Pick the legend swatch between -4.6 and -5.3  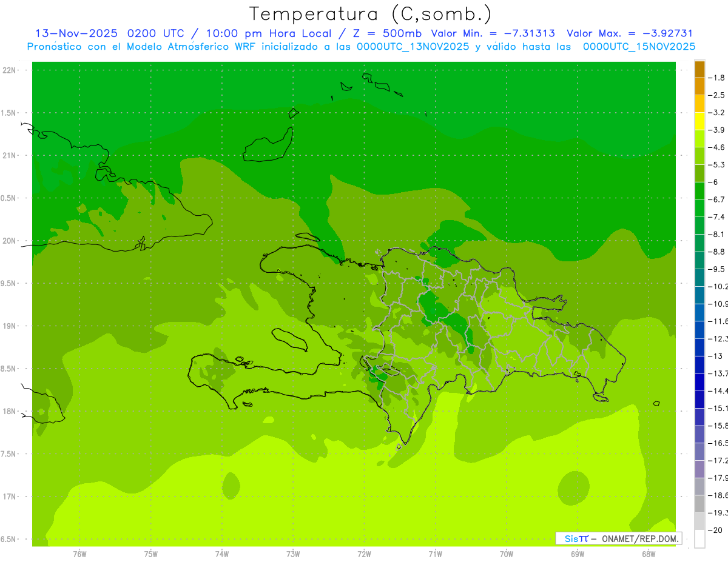[699, 156]
